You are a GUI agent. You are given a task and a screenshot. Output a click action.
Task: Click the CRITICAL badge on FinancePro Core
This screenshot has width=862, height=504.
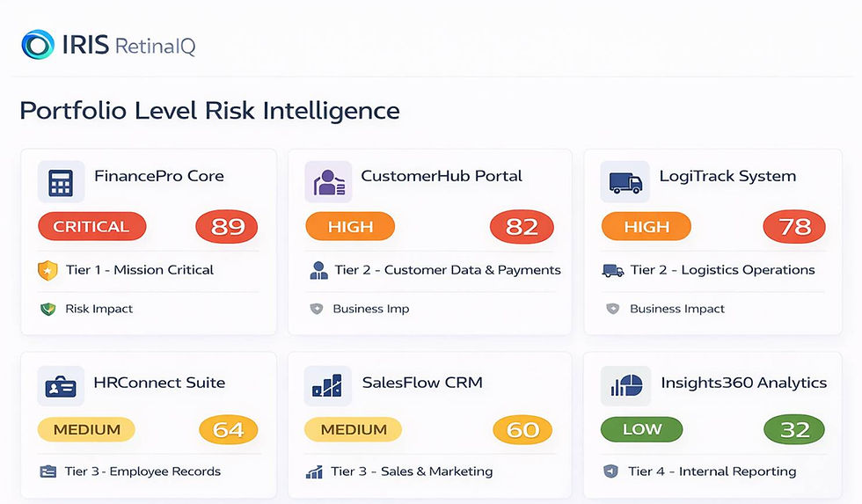tap(91, 227)
